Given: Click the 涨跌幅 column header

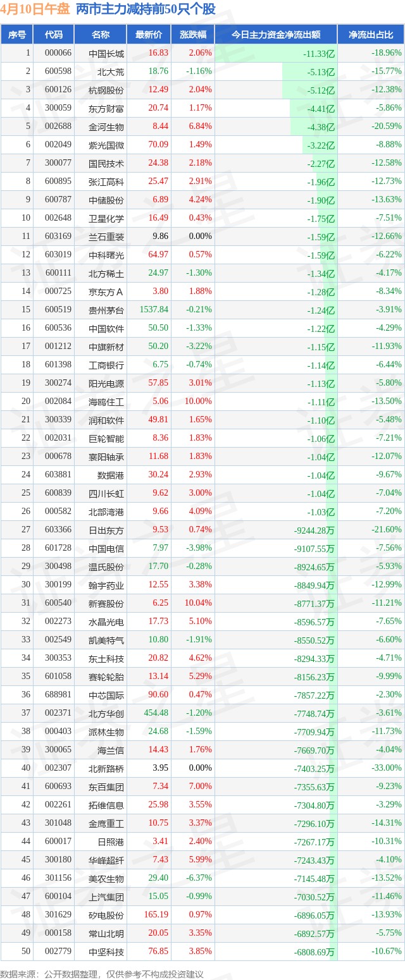Looking at the screenshot, I should click(x=193, y=35).
